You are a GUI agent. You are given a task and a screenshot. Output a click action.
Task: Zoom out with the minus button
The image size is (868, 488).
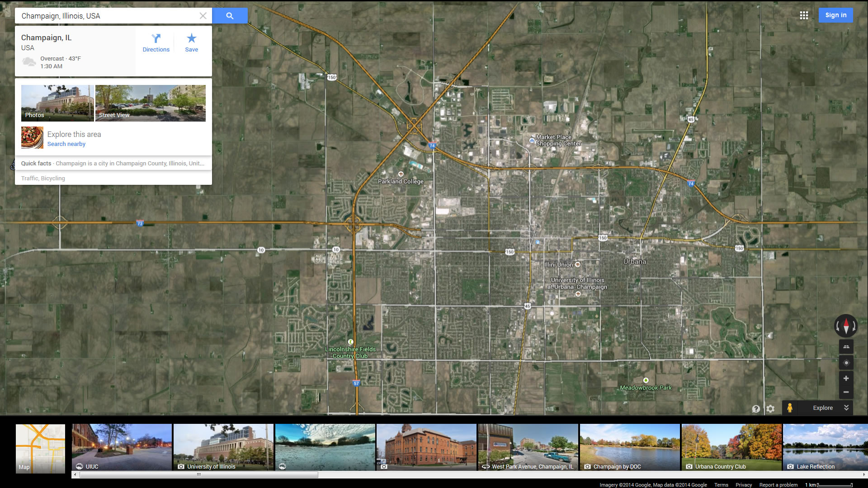[846, 392]
